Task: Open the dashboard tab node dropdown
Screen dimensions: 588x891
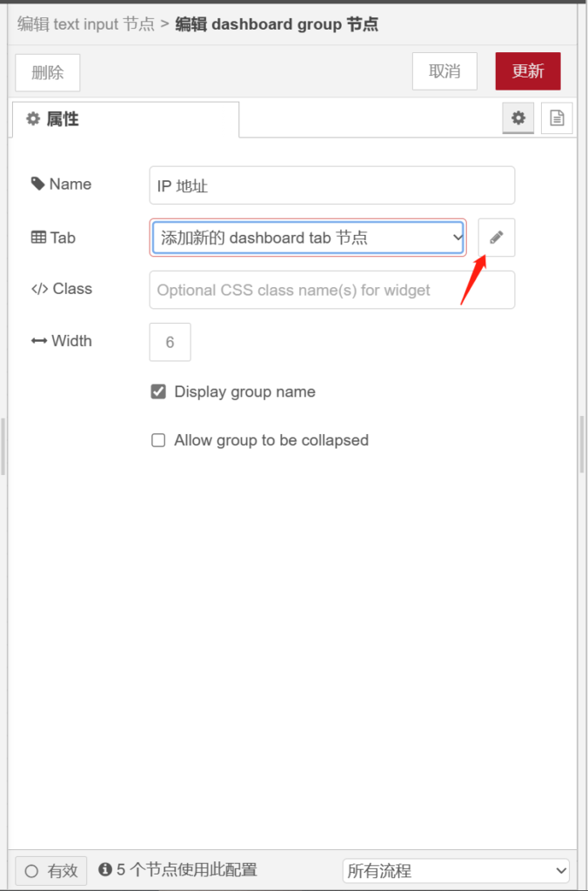Action: click(308, 238)
